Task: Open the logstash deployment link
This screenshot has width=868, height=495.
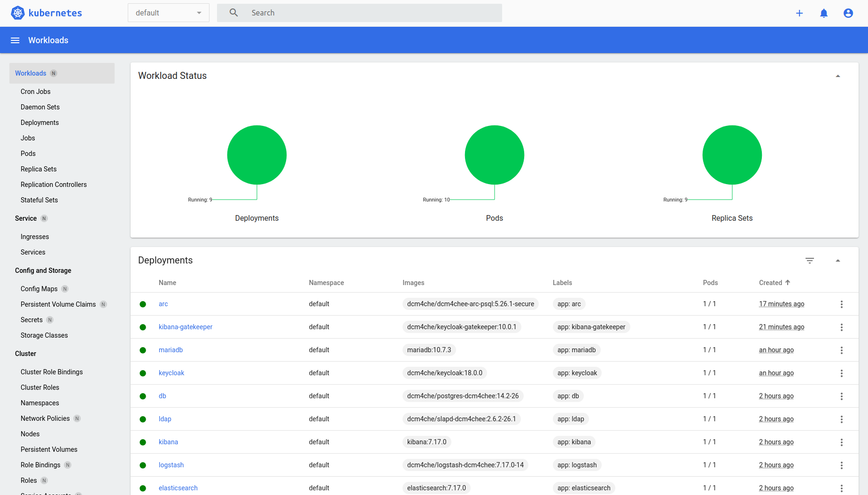Action: 171,465
